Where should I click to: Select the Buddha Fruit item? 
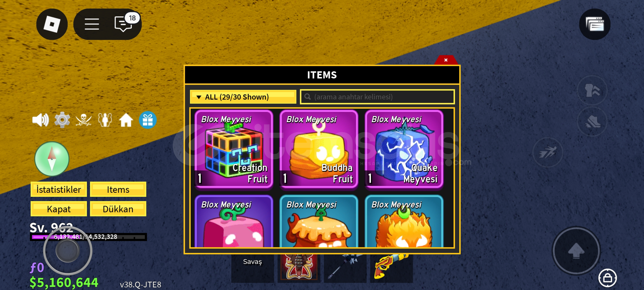click(x=319, y=149)
